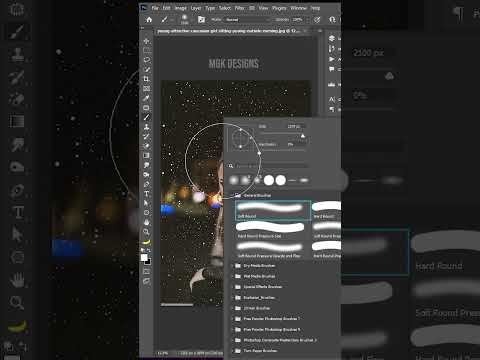The height and width of the screenshot is (360, 480).
Task: Open the Paragraph panel icon
Action: point(332,109)
